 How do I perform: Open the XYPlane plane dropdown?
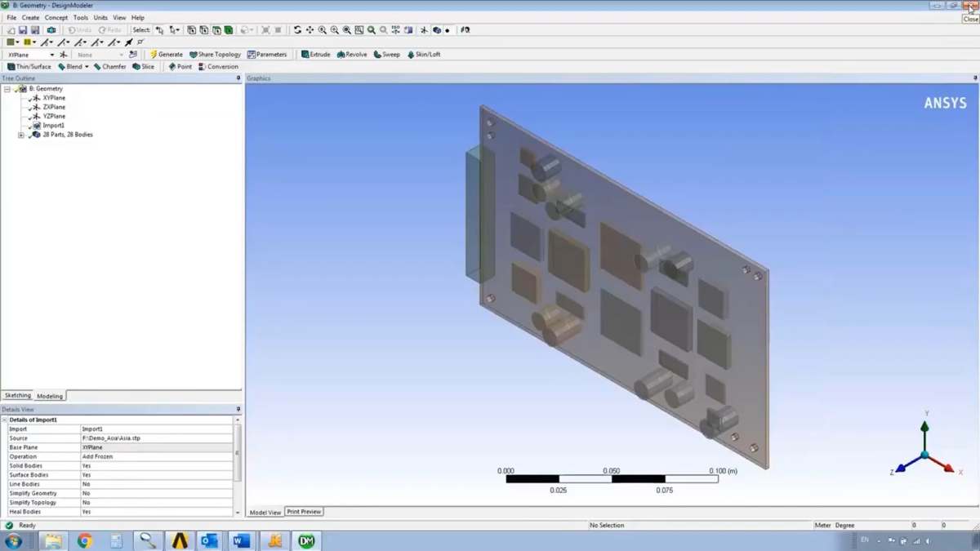[x=51, y=55]
